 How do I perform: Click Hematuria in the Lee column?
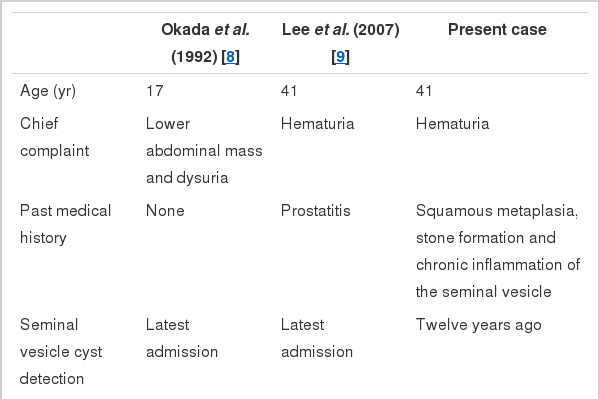click(x=317, y=124)
